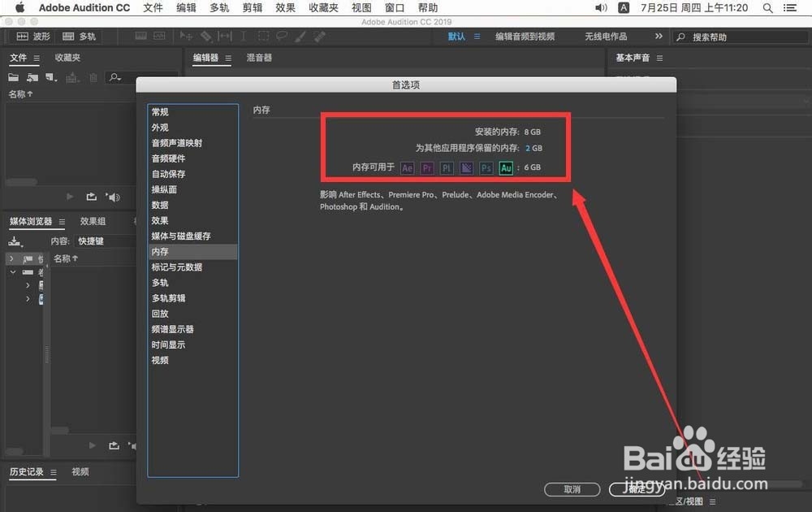This screenshot has width=812, height=512.
Task: Open the new file dropdown icon
Action: [51, 77]
